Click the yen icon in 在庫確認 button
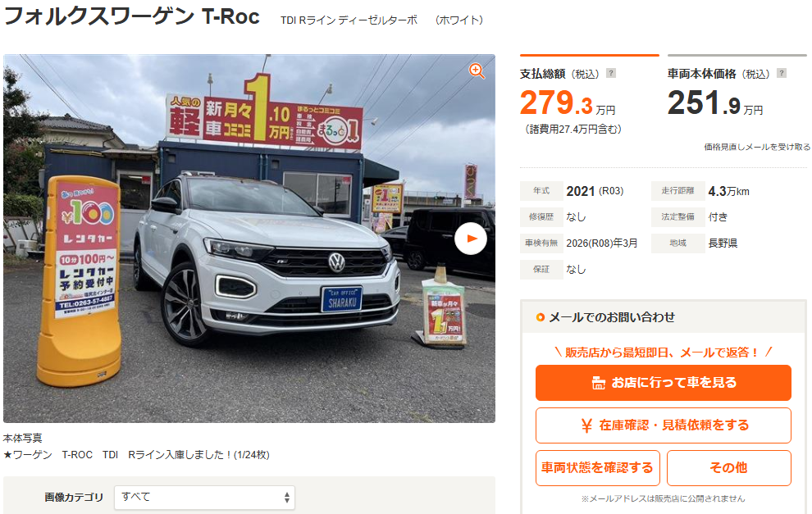Screen dimensions: 812x514 point(586,425)
